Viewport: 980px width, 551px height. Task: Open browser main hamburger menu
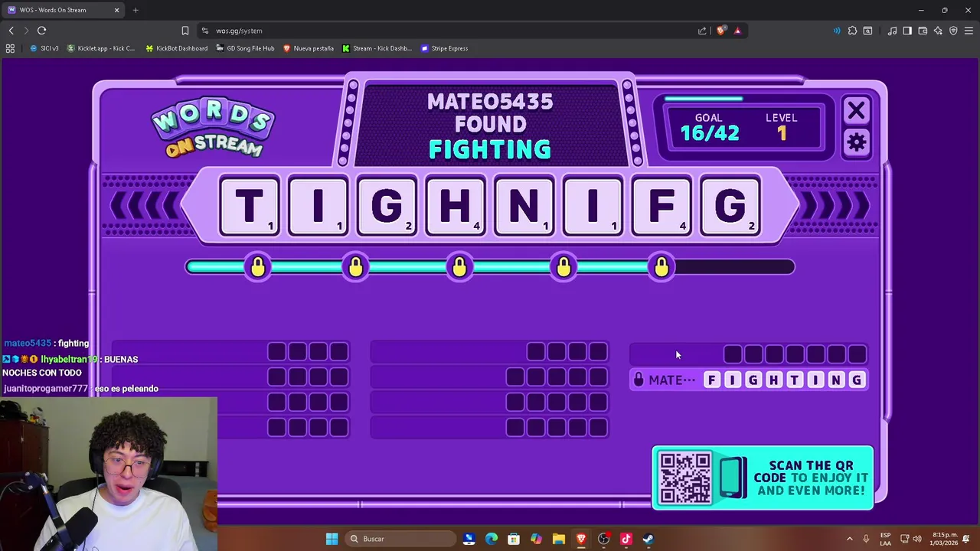(x=969, y=31)
